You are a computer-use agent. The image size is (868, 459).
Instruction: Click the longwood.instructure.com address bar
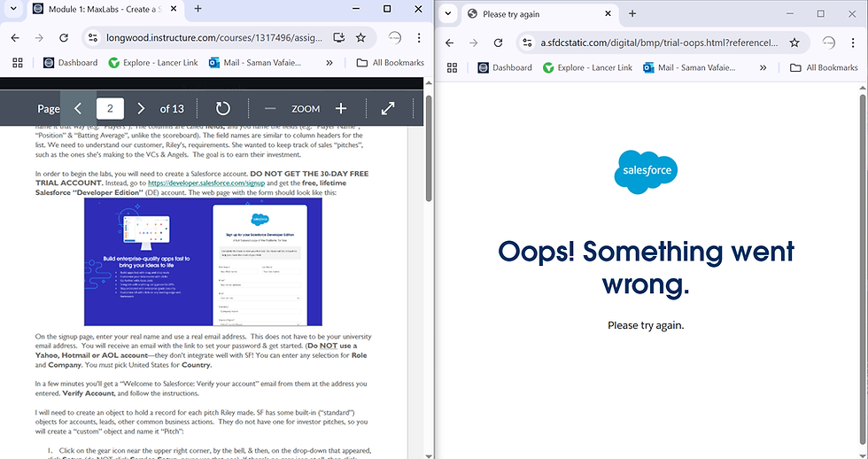coord(213,37)
